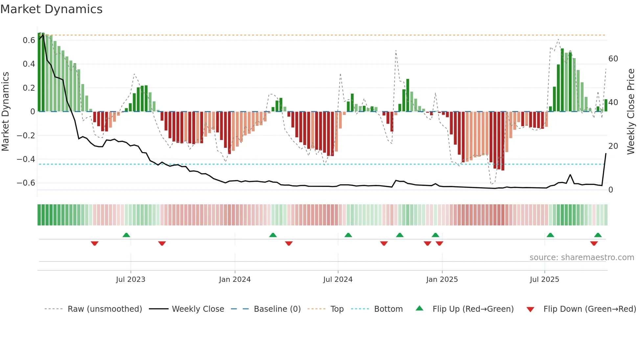Click the Flip Up (Red→Green) legend label

pyautogui.click(x=473, y=309)
